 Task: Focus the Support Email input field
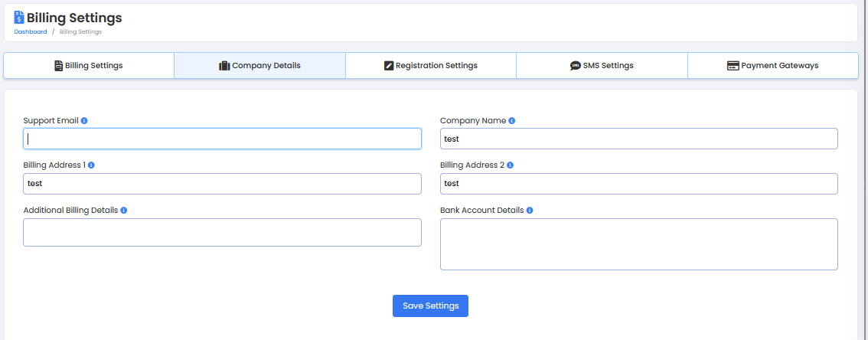pos(222,139)
